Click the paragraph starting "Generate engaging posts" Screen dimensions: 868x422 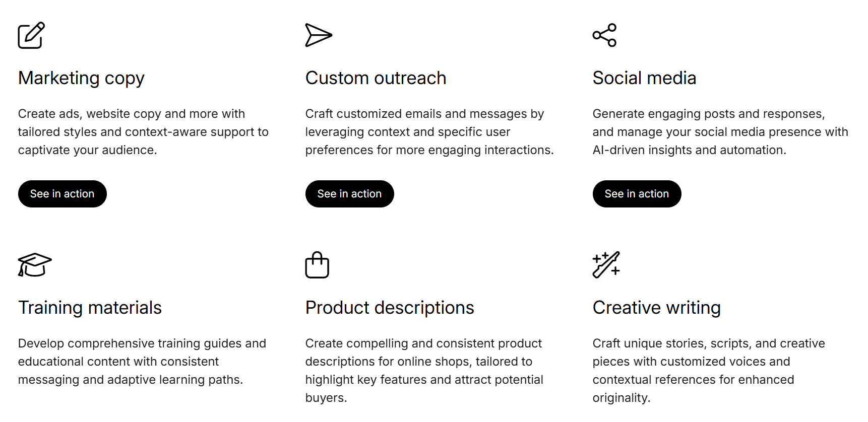tap(720, 132)
